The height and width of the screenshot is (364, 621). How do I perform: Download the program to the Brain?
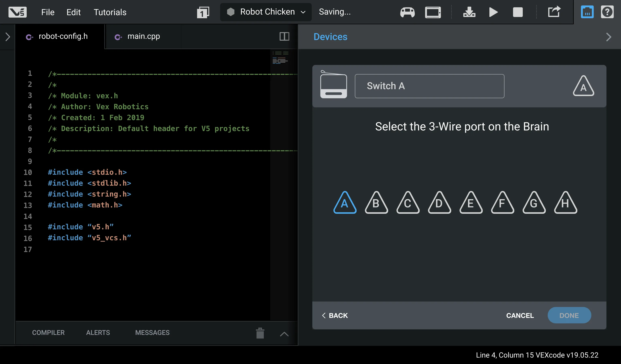point(469,12)
